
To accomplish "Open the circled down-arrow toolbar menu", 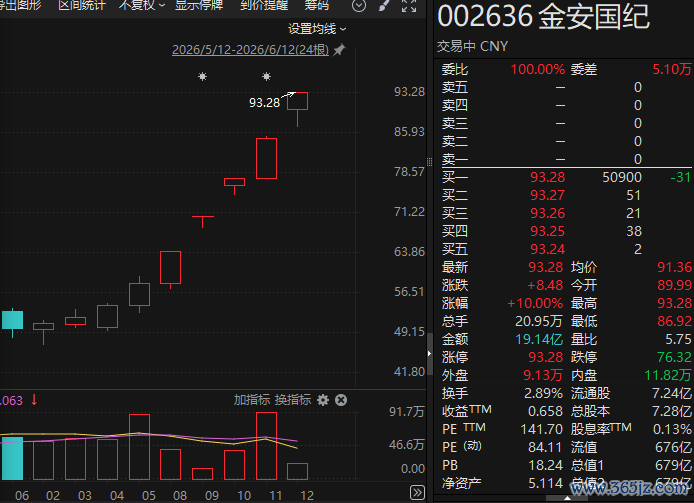I will (x=359, y=6).
